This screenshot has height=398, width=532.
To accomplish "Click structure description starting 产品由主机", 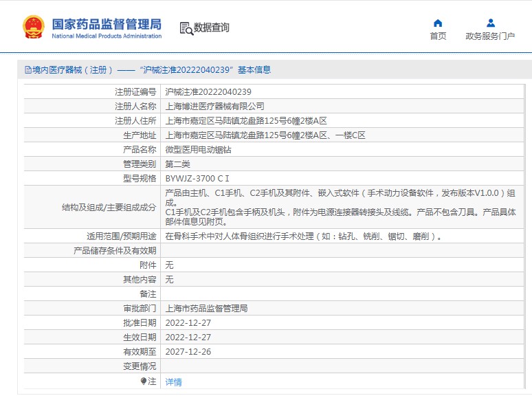I will [340, 208].
